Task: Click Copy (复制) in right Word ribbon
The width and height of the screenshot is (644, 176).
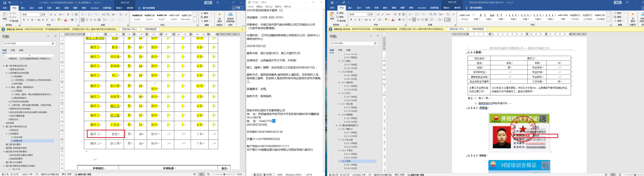Action: coord(340,17)
